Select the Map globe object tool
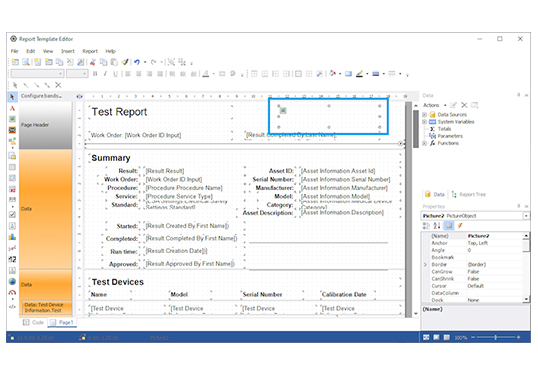Viewport: 538px width, 374px height. (12, 282)
